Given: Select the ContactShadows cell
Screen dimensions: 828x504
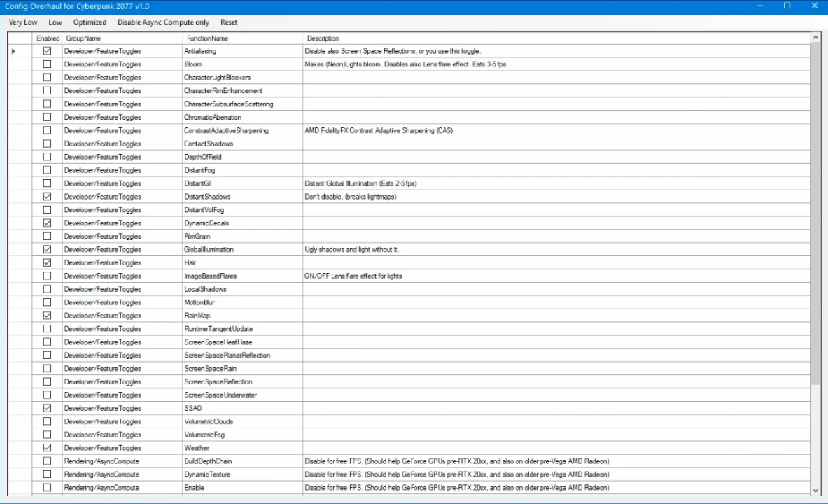Looking at the screenshot, I should (x=242, y=143).
